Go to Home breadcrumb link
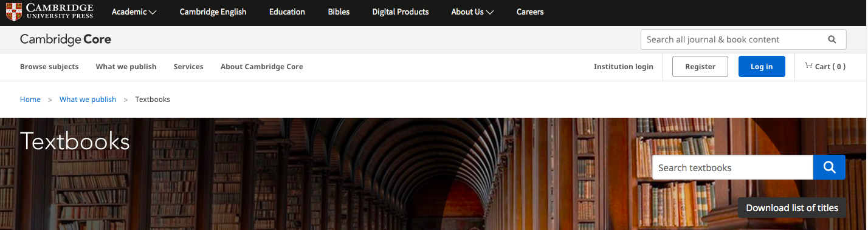This screenshot has width=868, height=230. pyautogui.click(x=30, y=100)
